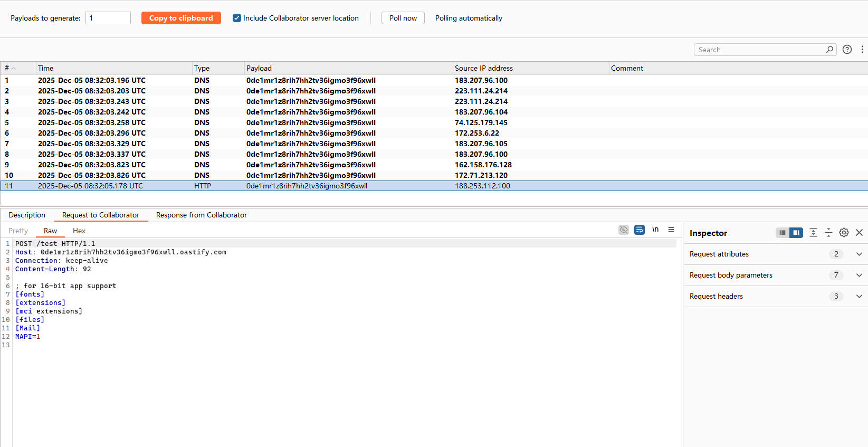Click the [extensions] line in body

click(40, 303)
